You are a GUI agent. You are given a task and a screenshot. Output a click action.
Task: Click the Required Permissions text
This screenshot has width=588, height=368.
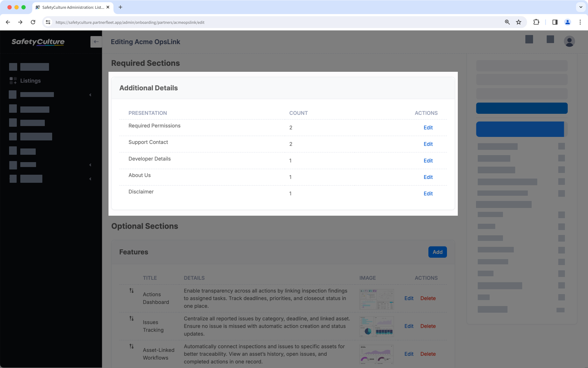click(154, 126)
